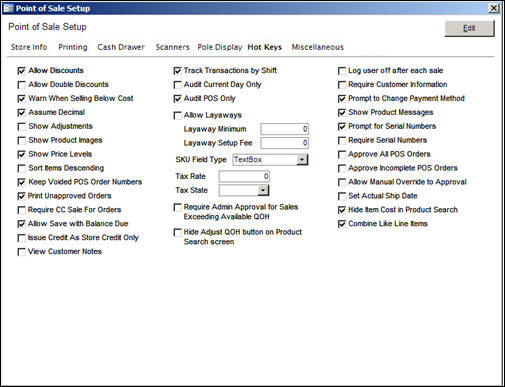This screenshot has width=505, height=387.
Task: Enable Allow Layaways
Action: [x=178, y=116]
